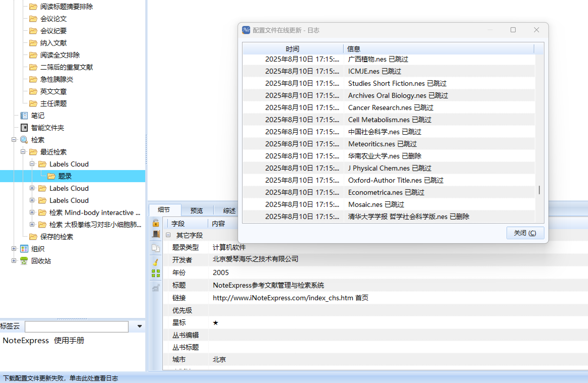Click the 年份 value 2005
The image size is (588, 383).
[221, 272]
